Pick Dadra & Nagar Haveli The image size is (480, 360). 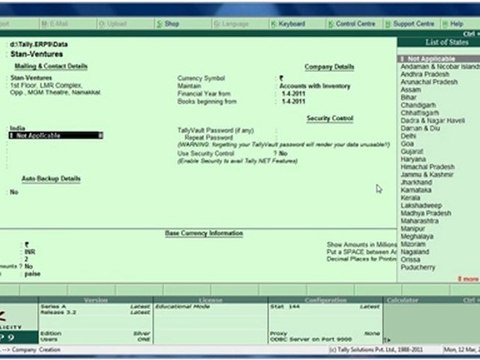coord(433,120)
